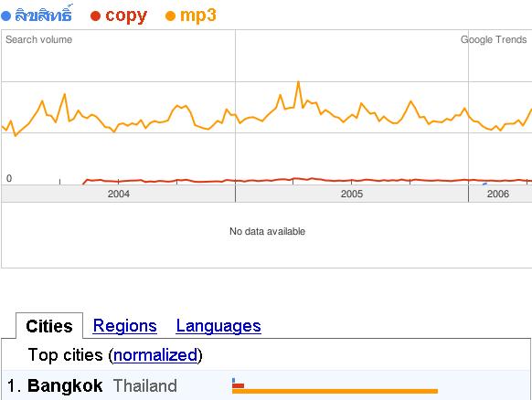Click the 2006 timeline label
Viewport: 532px width, 400px height.
click(498, 194)
